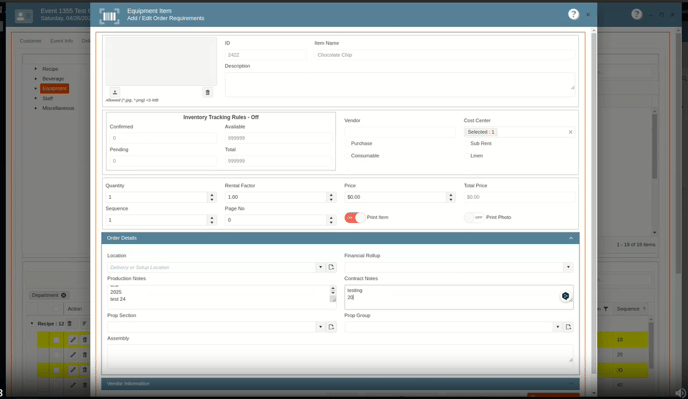The image size is (688, 399).
Task: Delete the item photo
Action: point(208,92)
